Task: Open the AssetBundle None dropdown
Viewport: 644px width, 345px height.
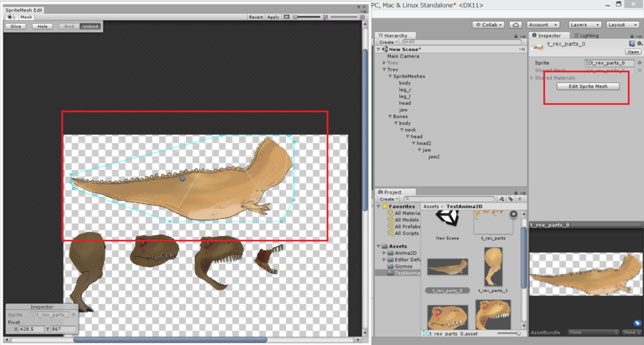Action: pos(594,332)
